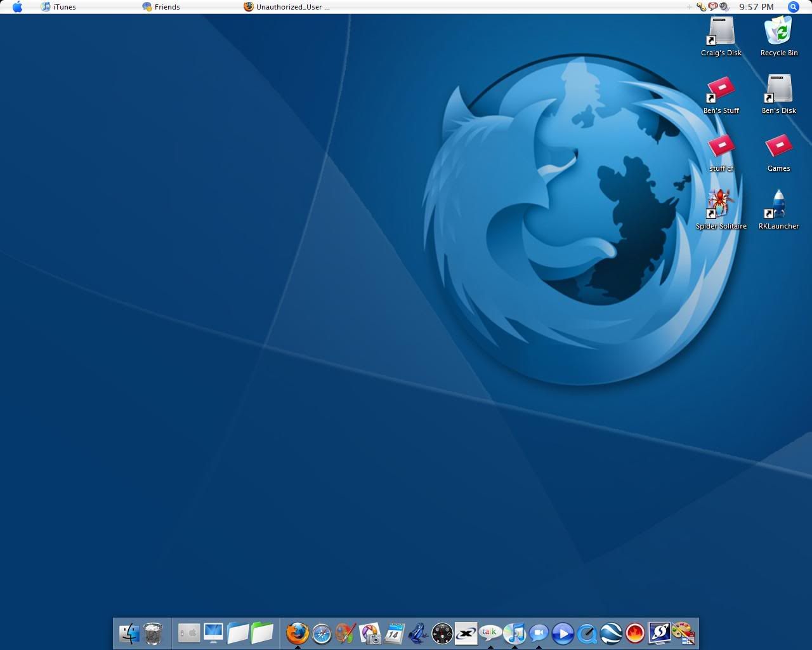Launch the X11 dock icon
The image size is (812, 650).
(x=466, y=633)
